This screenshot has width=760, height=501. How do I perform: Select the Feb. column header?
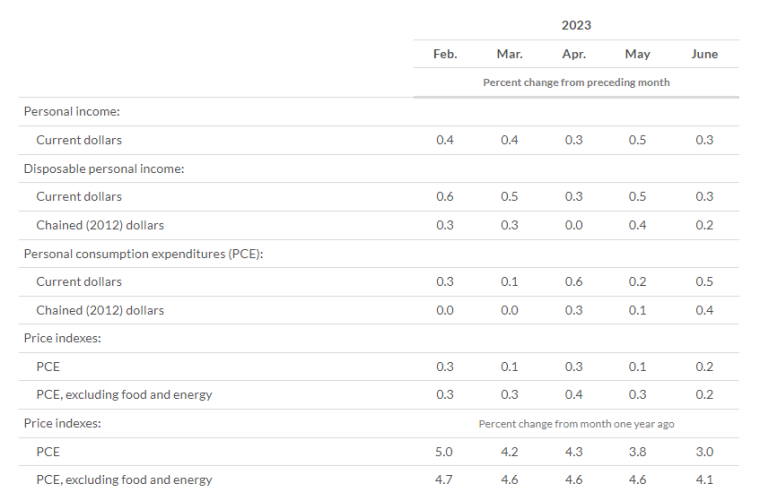click(x=445, y=54)
